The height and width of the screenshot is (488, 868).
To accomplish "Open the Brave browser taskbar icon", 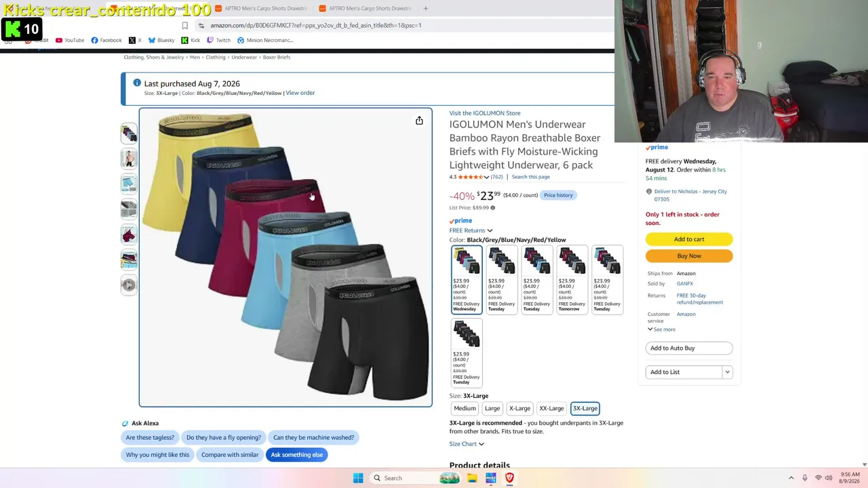I will click(x=509, y=478).
